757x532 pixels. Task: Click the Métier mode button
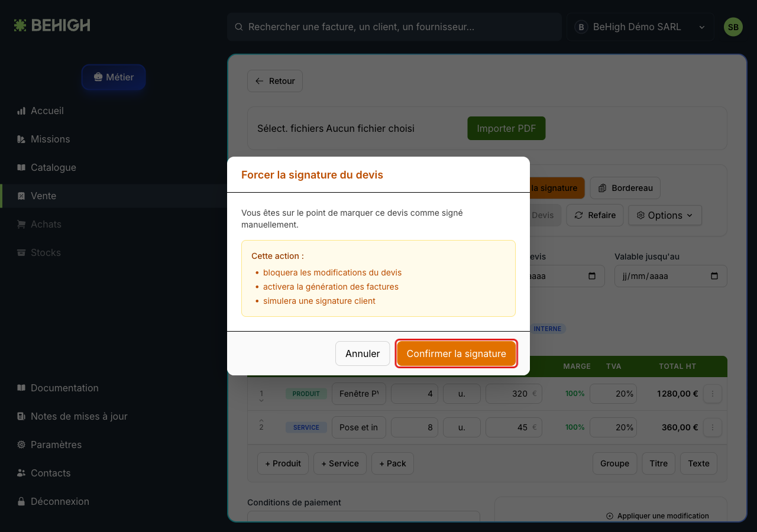114,77
